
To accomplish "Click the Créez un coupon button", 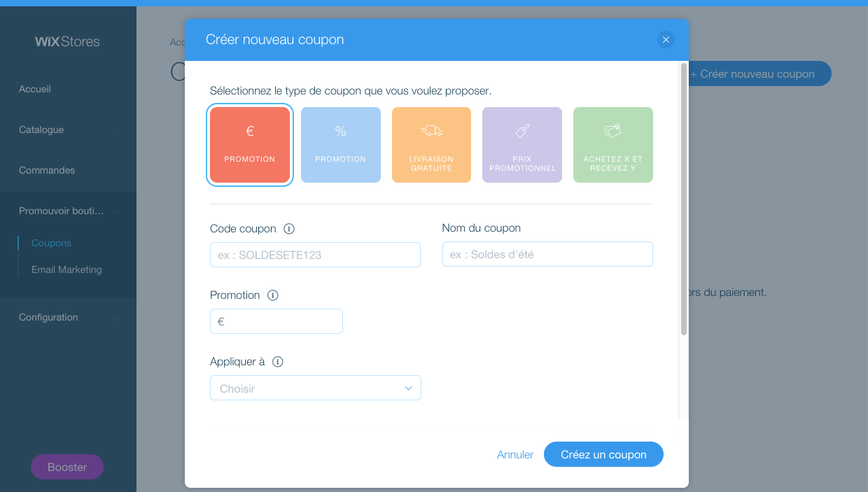I will pyautogui.click(x=603, y=454).
